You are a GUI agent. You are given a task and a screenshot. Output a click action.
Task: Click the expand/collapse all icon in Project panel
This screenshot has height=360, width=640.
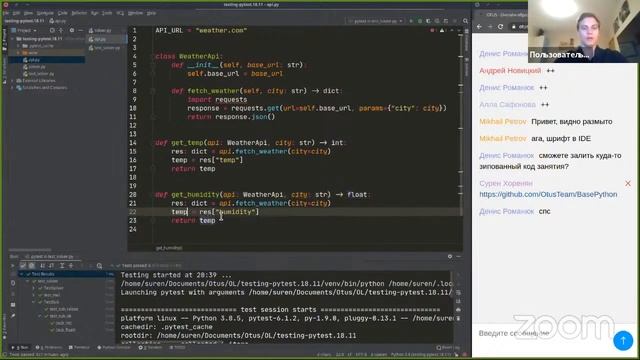pyautogui.click(x=61, y=31)
